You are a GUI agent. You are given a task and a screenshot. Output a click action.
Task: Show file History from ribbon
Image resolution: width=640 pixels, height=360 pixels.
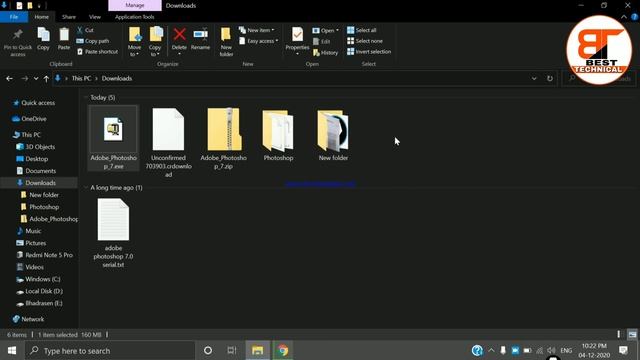pos(325,52)
